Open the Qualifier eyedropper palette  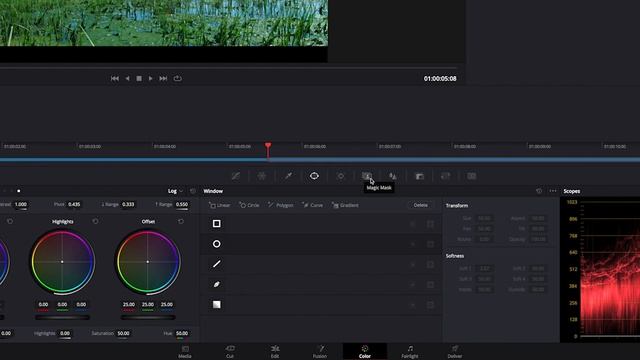(288, 176)
